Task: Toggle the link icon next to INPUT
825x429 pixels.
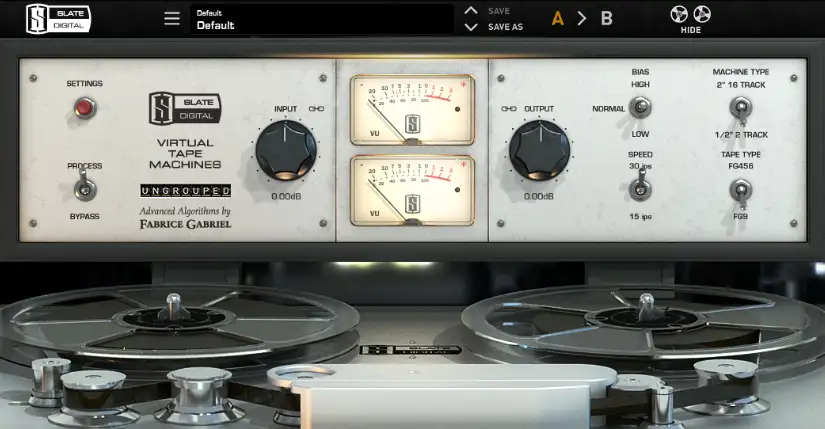Action: coord(316,109)
